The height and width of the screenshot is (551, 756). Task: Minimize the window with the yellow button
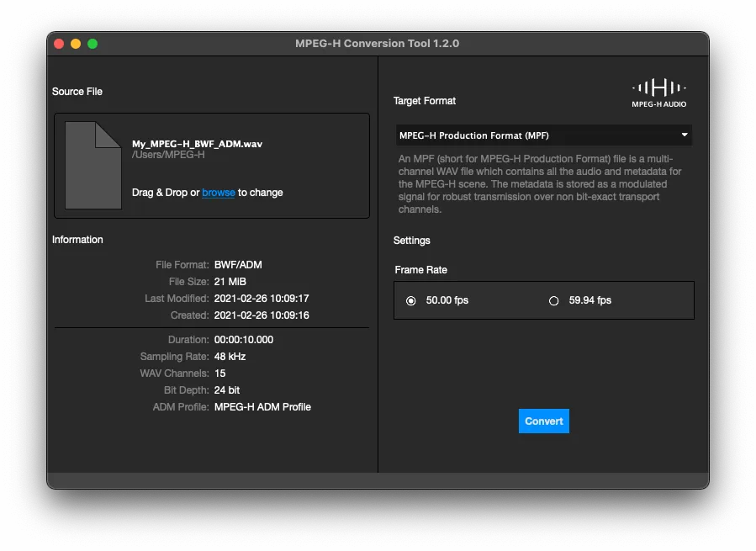click(x=76, y=44)
